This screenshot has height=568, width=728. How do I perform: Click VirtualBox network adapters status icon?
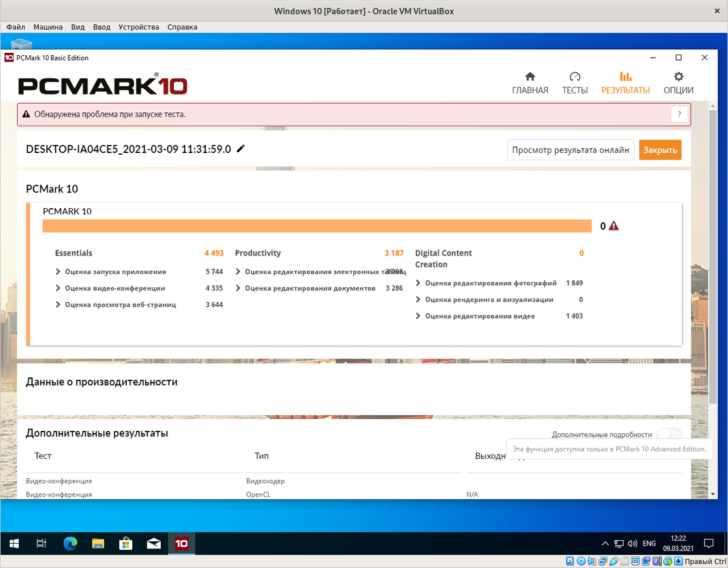coord(602,561)
